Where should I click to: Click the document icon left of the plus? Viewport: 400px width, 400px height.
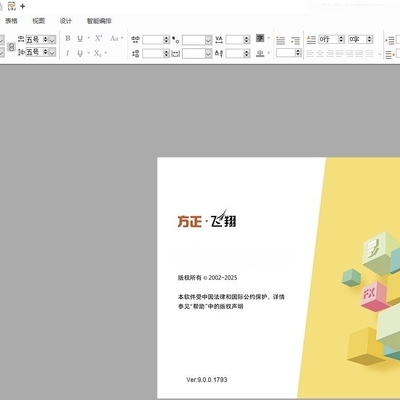12,6
